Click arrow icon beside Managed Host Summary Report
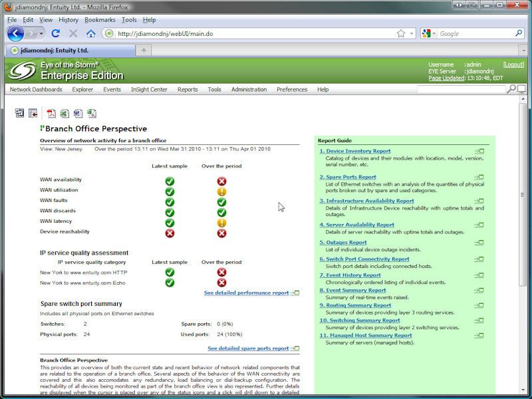 [479, 335]
